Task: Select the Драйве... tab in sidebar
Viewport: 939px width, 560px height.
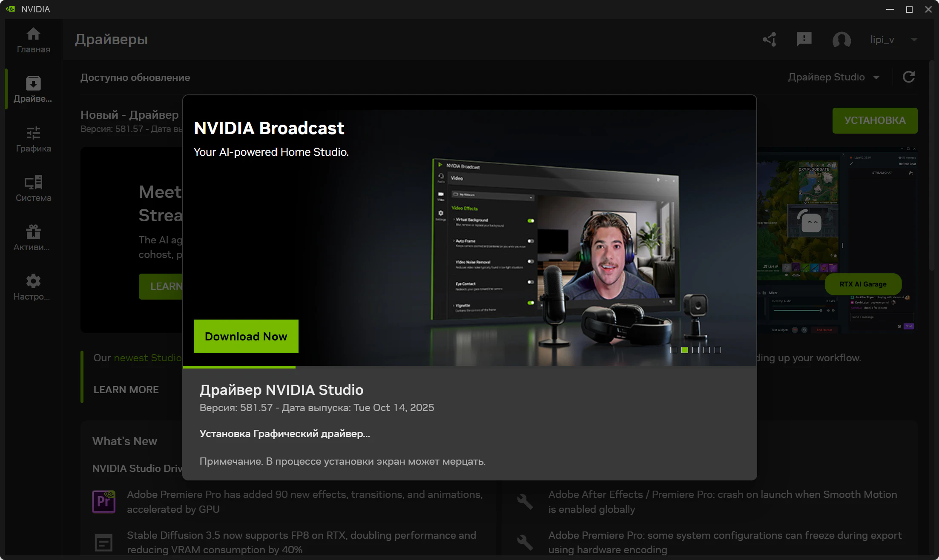Action: 33,89
